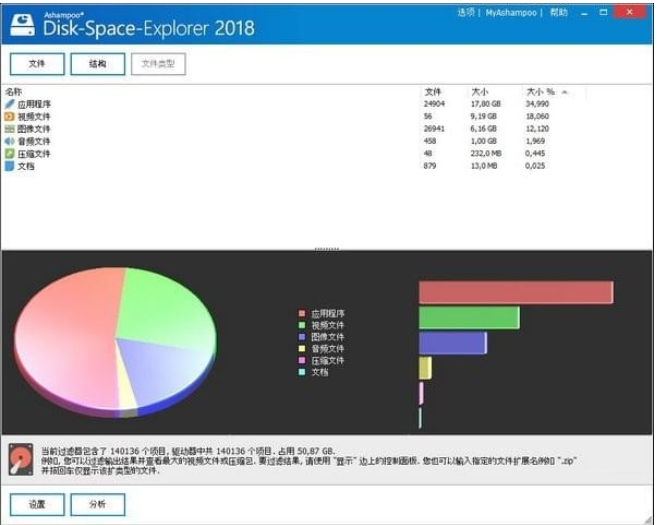The height and width of the screenshot is (525, 657).
Task: Click the red 应用程序 legend swatch
Action: pyautogui.click(x=302, y=313)
